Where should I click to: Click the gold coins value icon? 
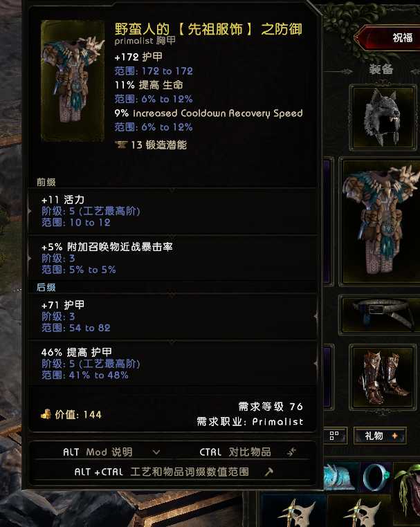[46, 414]
